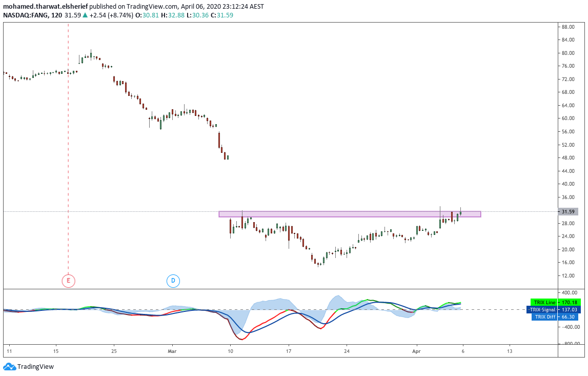Click the +2.54 (+8.74%) change value
This screenshot has width=588, height=376.
[x=111, y=15]
